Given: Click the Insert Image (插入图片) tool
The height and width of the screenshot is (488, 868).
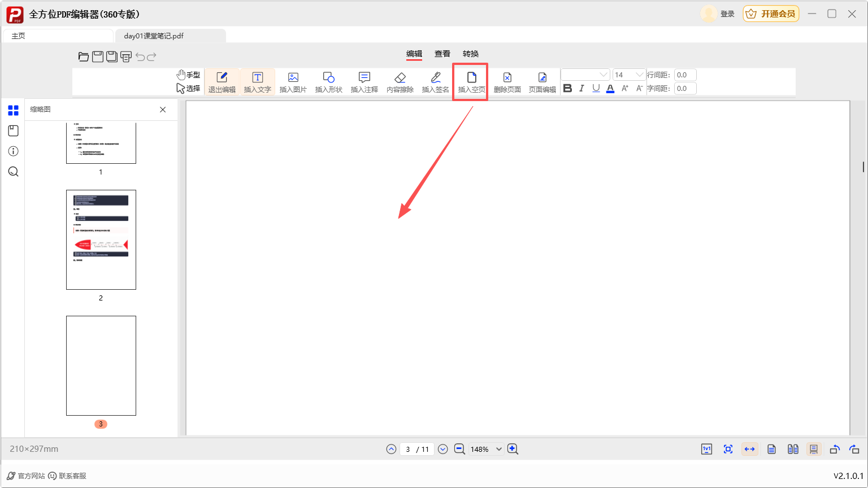Looking at the screenshot, I should point(293,82).
